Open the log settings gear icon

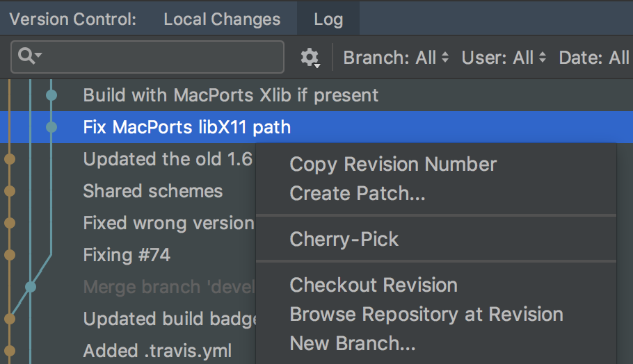(310, 58)
